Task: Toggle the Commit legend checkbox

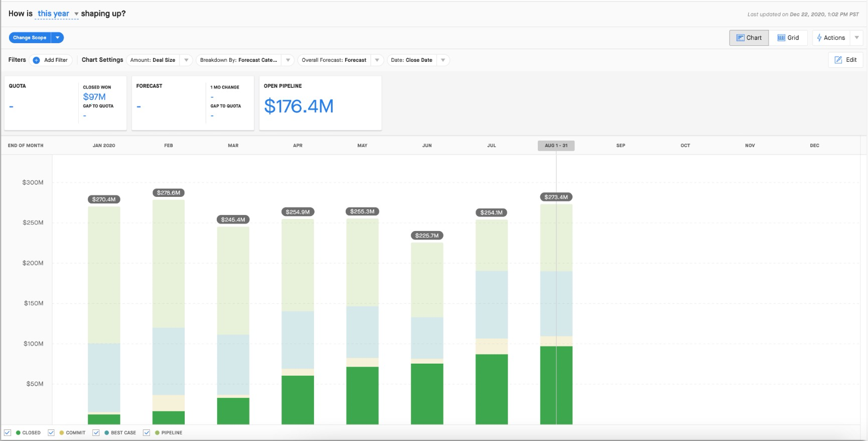Action: click(51, 432)
